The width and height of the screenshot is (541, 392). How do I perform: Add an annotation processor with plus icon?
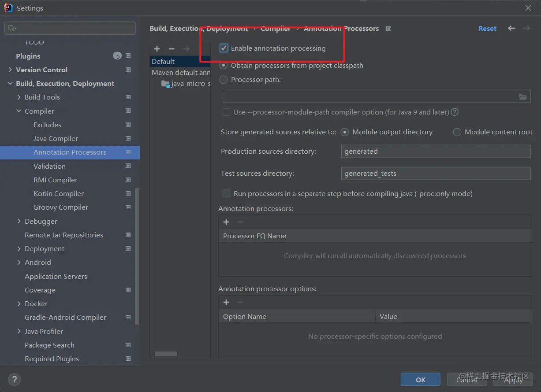(x=226, y=222)
